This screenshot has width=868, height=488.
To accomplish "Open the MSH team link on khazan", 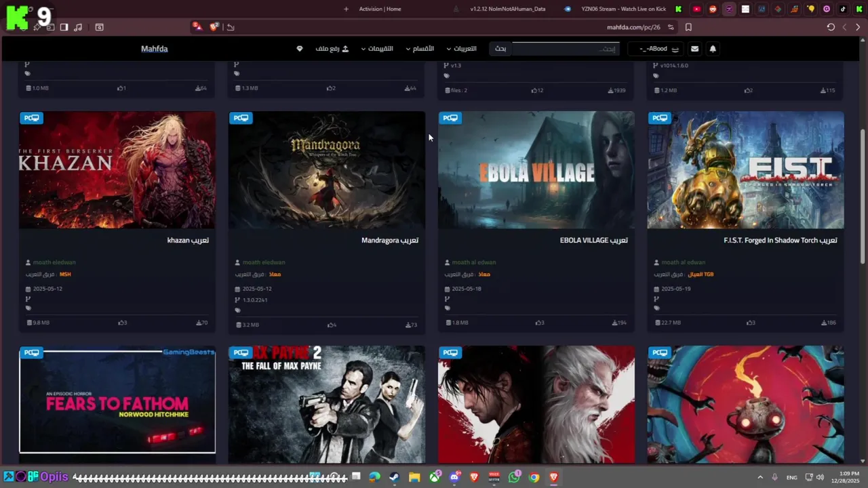I will coord(65,274).
